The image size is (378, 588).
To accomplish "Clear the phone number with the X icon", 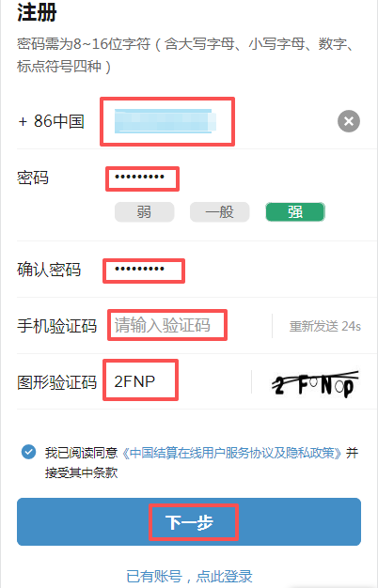I will click(349, 121).
